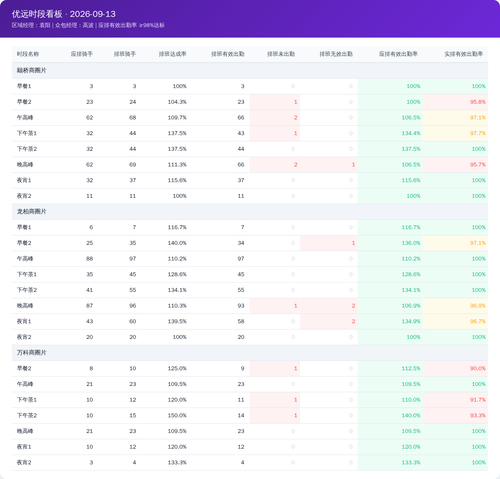
Task: Click the 排班有效出勤 value 58
Action: click(x=241, y=321)
